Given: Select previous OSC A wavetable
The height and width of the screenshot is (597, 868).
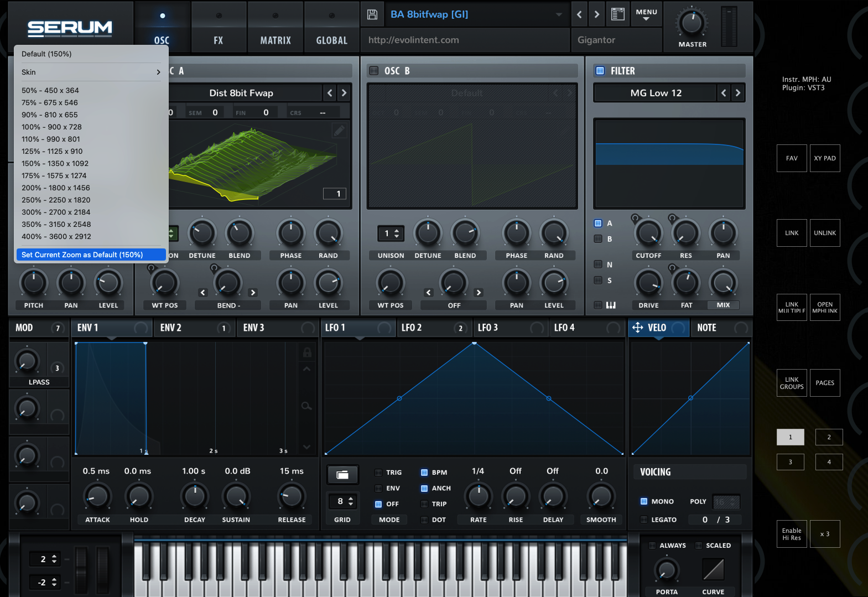Looking at the screenshot, I should tap(330, 93).
